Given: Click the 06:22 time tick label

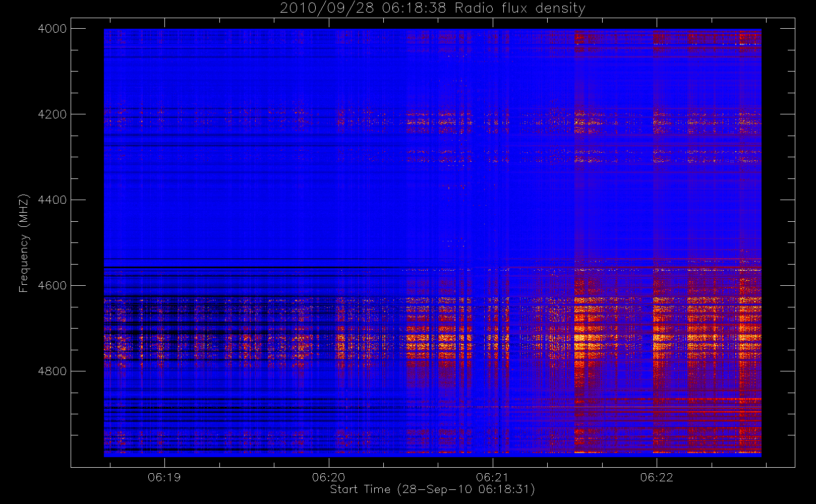Looking at the screenshot, I should pos(657,477).
